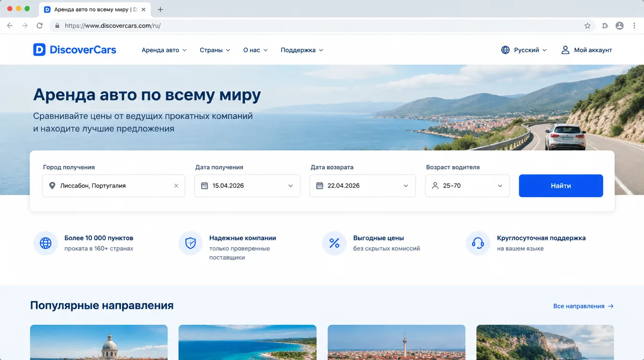644x360 pixels.
Task: Click the location pin icon in pickup field
Action: [x=52, y=186]
